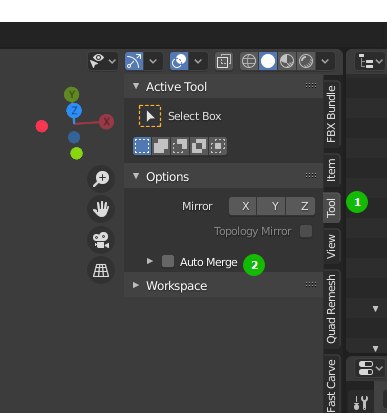
Task: Open the View sidebar tab
Action: click(331, 246)
